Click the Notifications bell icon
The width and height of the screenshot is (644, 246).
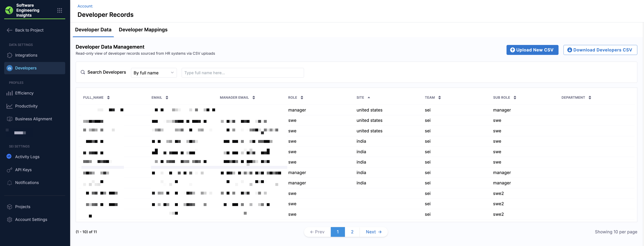[x=10, y=183]
